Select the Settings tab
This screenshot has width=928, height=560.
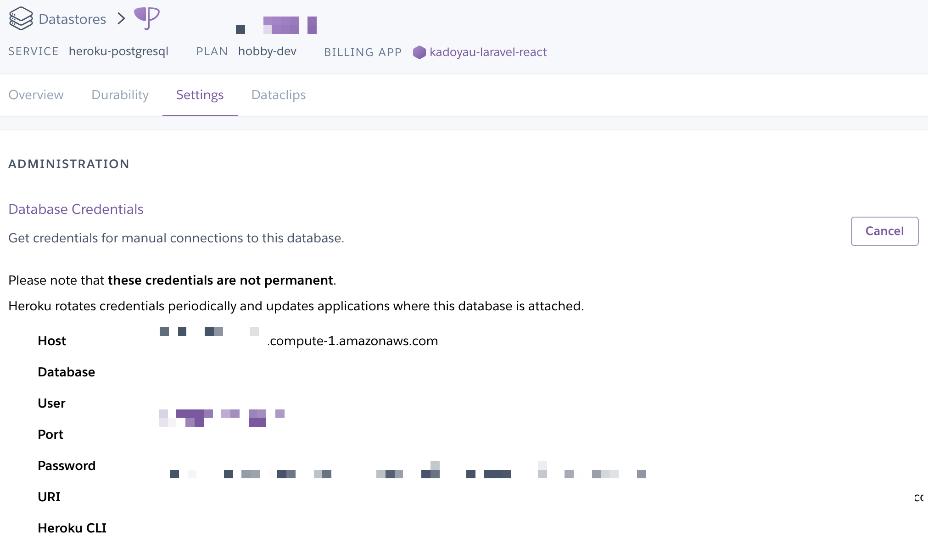tap(200, 95)
